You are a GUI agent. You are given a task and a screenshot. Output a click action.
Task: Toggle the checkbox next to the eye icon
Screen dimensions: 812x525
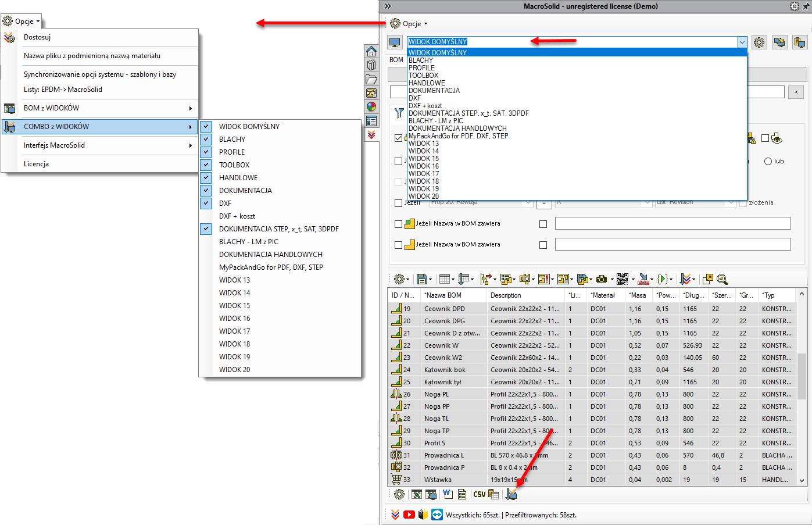(x=766, y=138)
